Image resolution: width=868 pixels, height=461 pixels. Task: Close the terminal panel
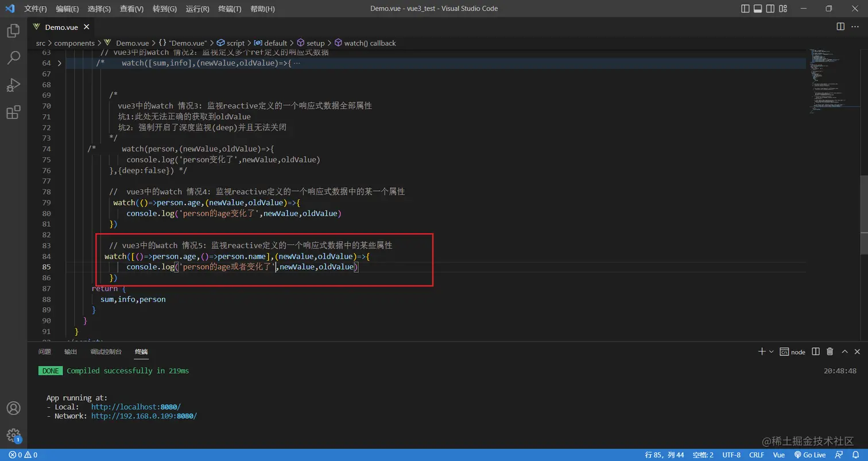click(x=858, y=351)
